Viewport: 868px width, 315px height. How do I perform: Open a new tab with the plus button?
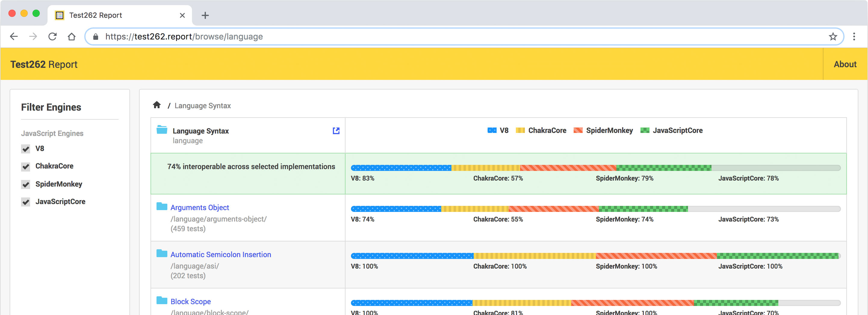coord(205,16)
